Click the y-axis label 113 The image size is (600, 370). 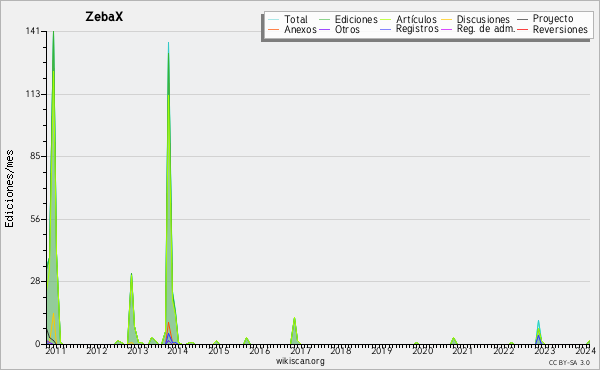coord(33,94)
